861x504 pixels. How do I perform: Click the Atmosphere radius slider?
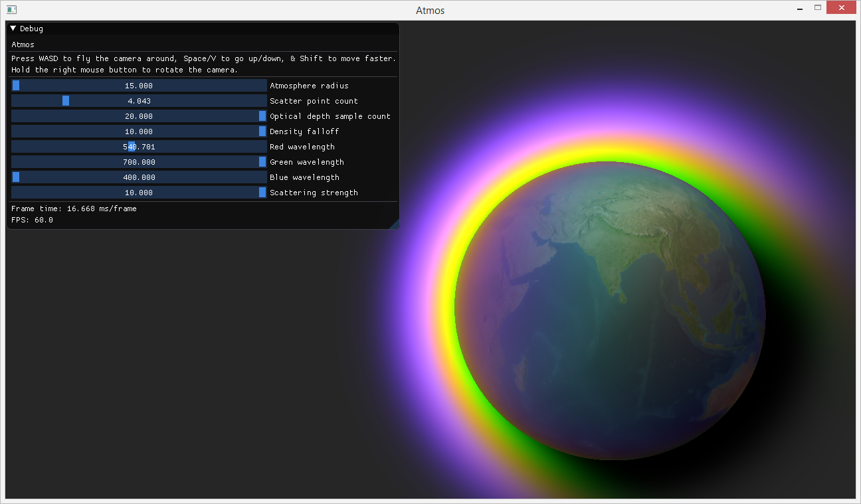pyautogui.click(x=139, y=86)
